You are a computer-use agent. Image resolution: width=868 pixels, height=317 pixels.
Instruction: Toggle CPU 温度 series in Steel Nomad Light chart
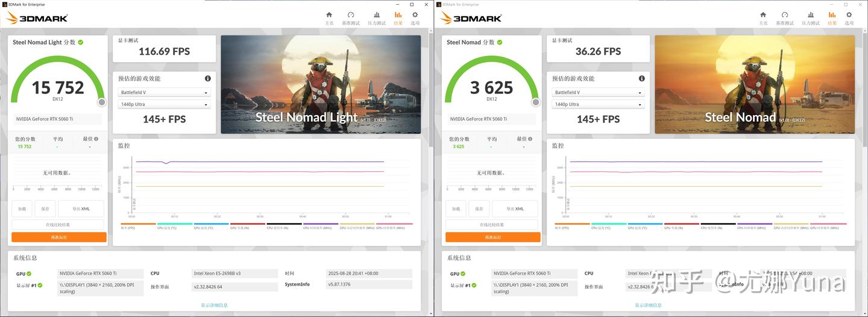(x=175, y=226)
